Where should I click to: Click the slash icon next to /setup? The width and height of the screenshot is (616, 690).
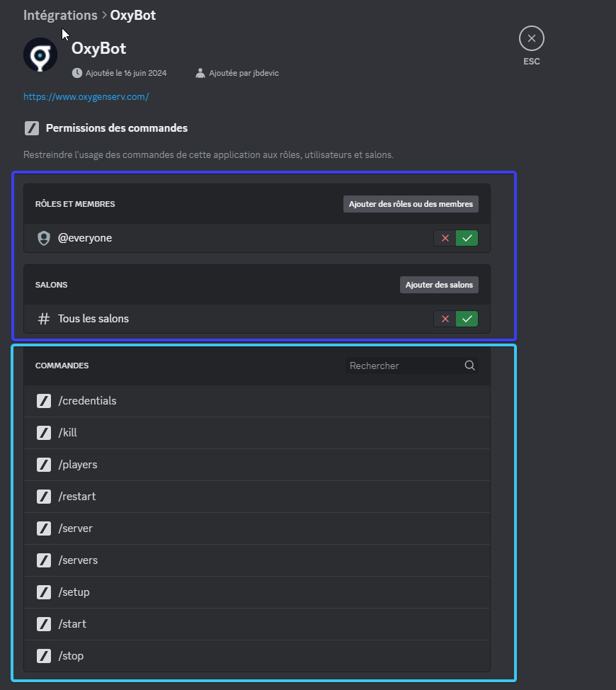(x=44, y=592)
